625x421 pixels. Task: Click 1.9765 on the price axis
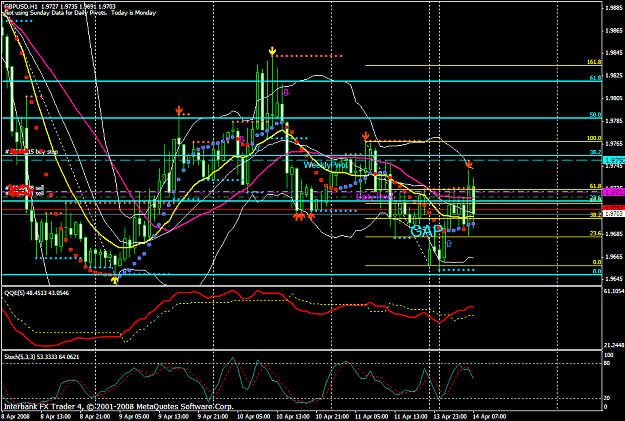tap(614, 143)
